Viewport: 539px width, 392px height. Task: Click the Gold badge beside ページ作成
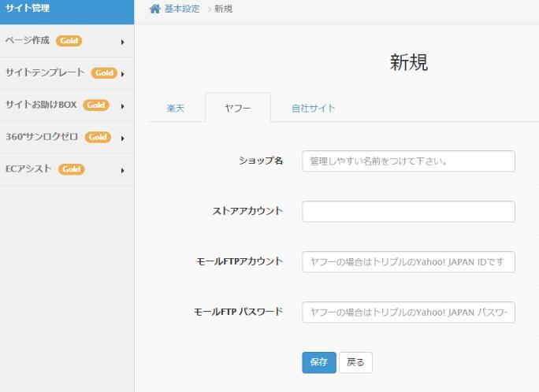click(x=69, y=41)
